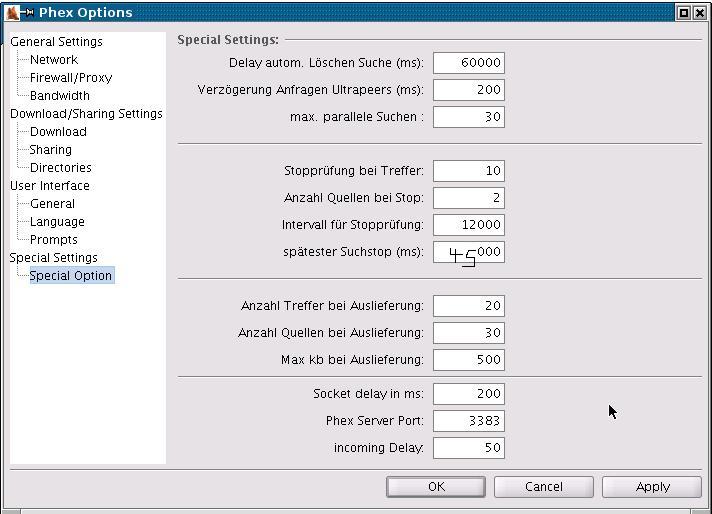Screen dimensions: 712x514
Task: Apply the current settings
Action: click(652, 487)
